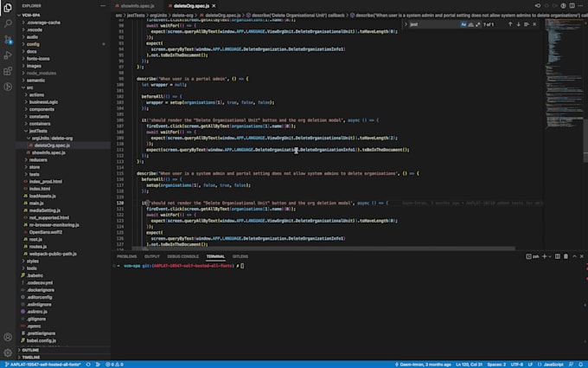Click the Ln 120, Col 31 cursor position

point(470,365)
